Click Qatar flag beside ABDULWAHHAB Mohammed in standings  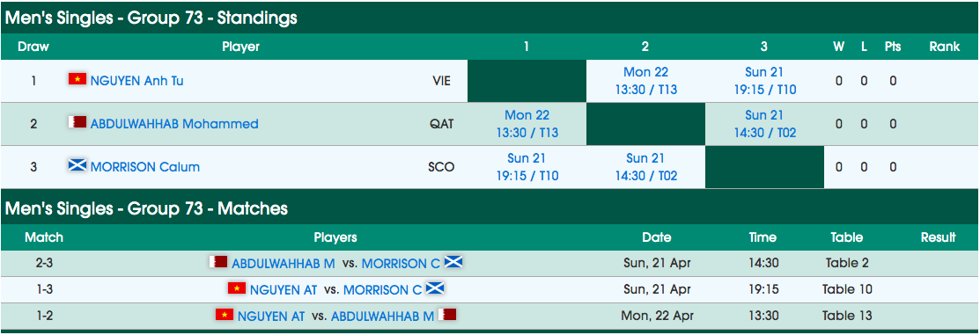coord(77,123)
